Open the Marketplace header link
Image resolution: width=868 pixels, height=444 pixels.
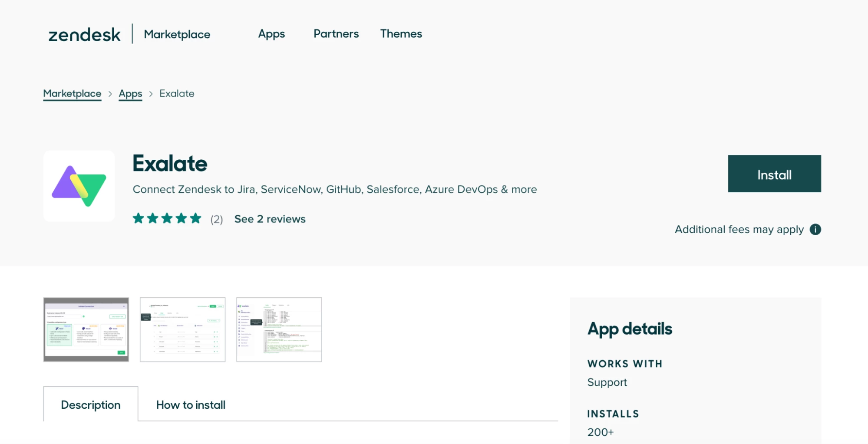point(177,34)
